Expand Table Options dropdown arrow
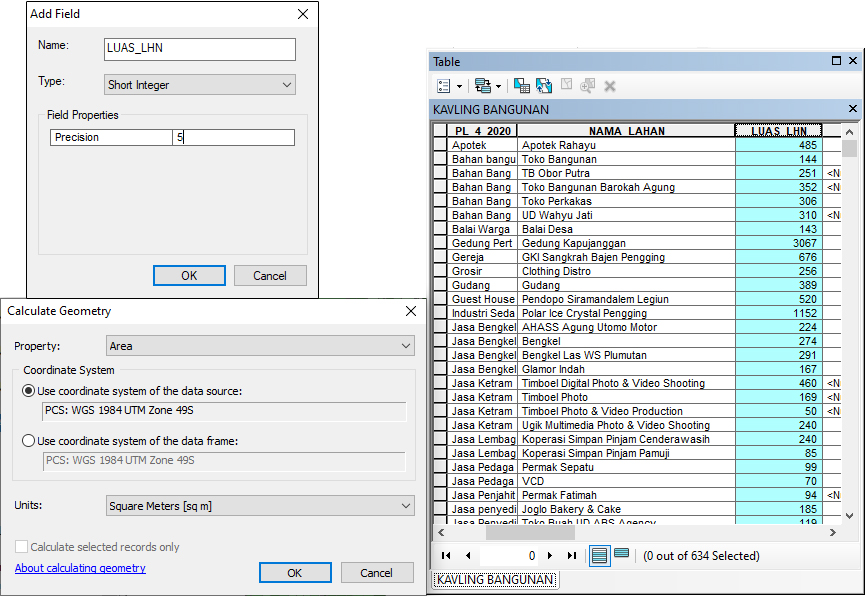865x596 pixels. 459,87
